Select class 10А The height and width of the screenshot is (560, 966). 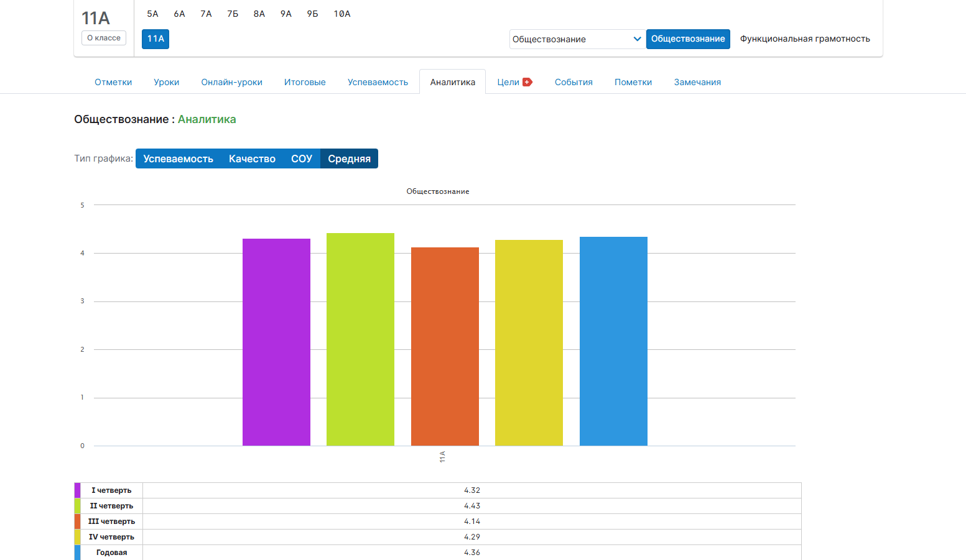342,14
